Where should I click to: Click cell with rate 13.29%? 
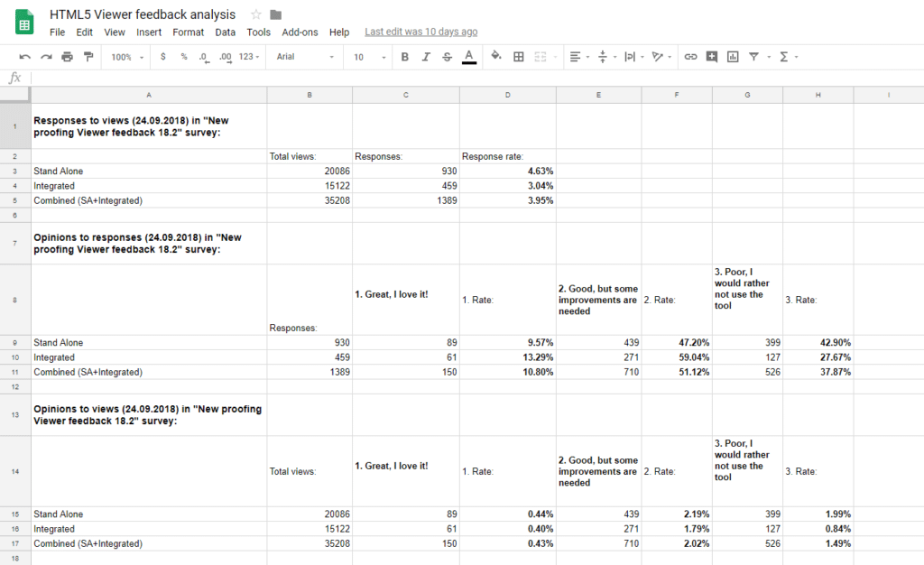pos(507,357)
